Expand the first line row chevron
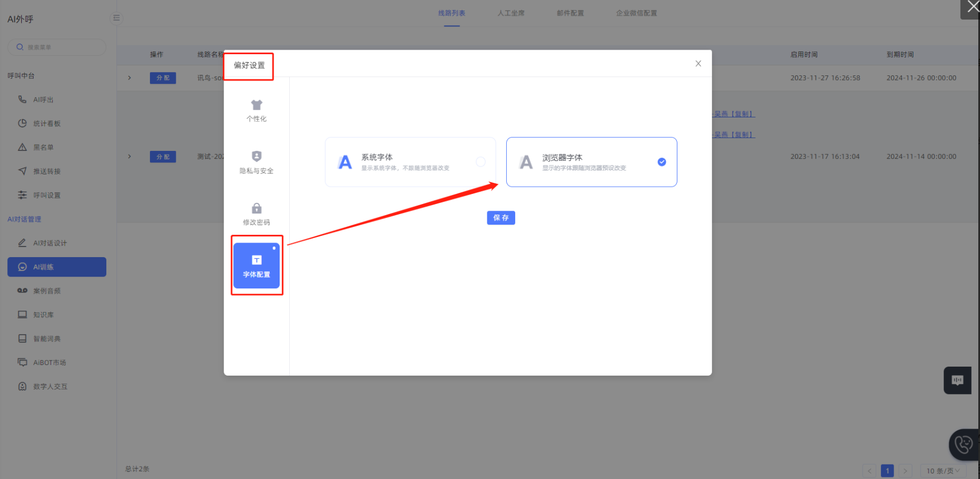 (130, 78)
